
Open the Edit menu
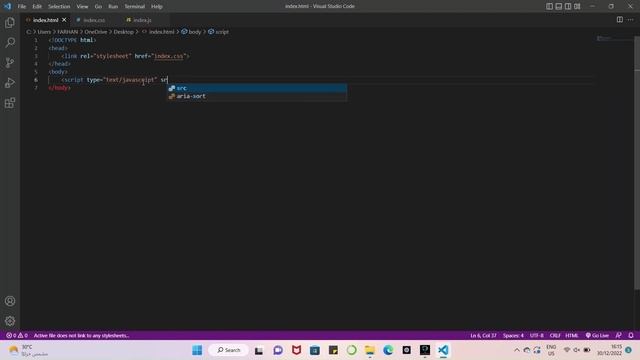coord(37,7)
